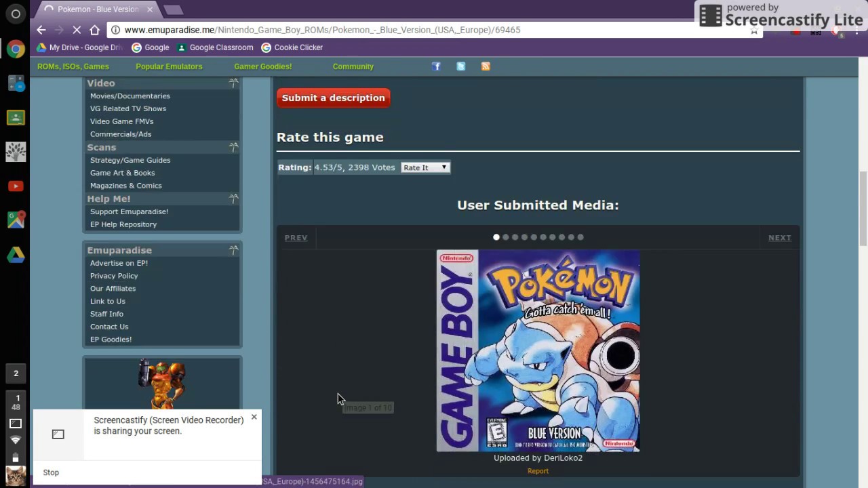Select the first carousel dot
Screen dimensions: 868x488
pyautogui.click(x=496, y=237)
